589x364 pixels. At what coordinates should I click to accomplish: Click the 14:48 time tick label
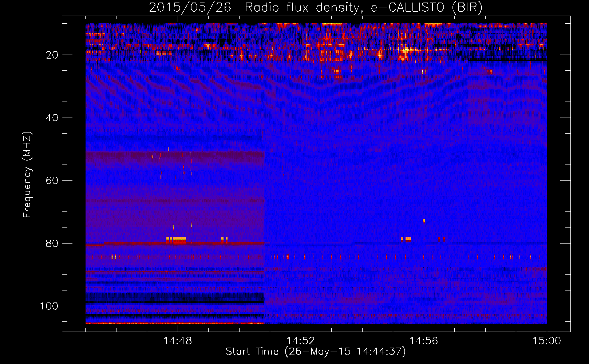click(178, 341)
